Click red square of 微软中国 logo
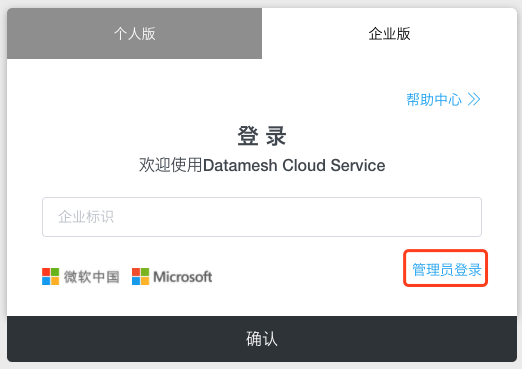This screenshot has height=369, width=522. (46, 272)
